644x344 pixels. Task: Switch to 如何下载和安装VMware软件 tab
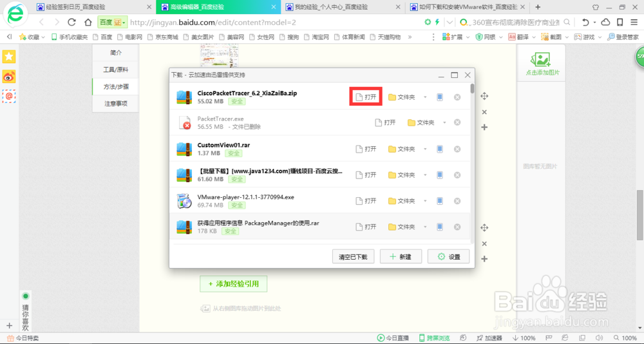click(x=466, y=7)
